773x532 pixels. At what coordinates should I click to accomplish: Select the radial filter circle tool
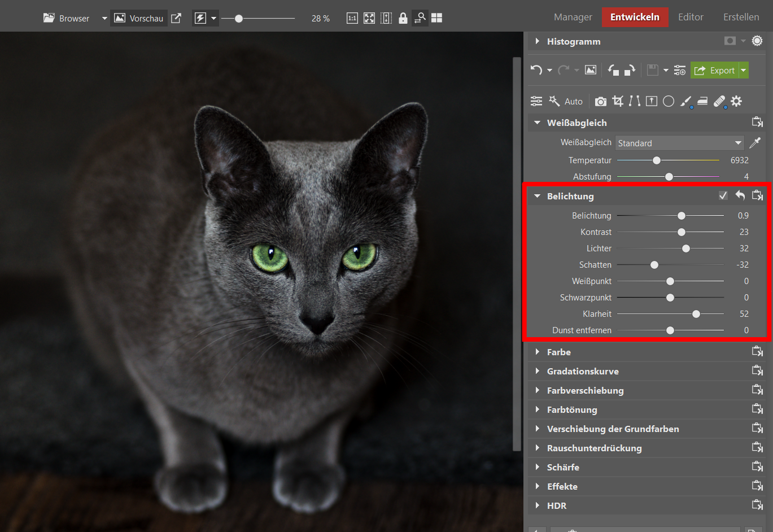click(669, 101)
